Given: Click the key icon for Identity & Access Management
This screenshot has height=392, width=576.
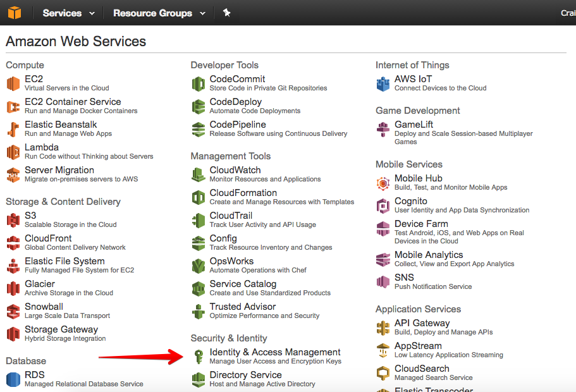Looking at the screenshot, I should [199, 357].
